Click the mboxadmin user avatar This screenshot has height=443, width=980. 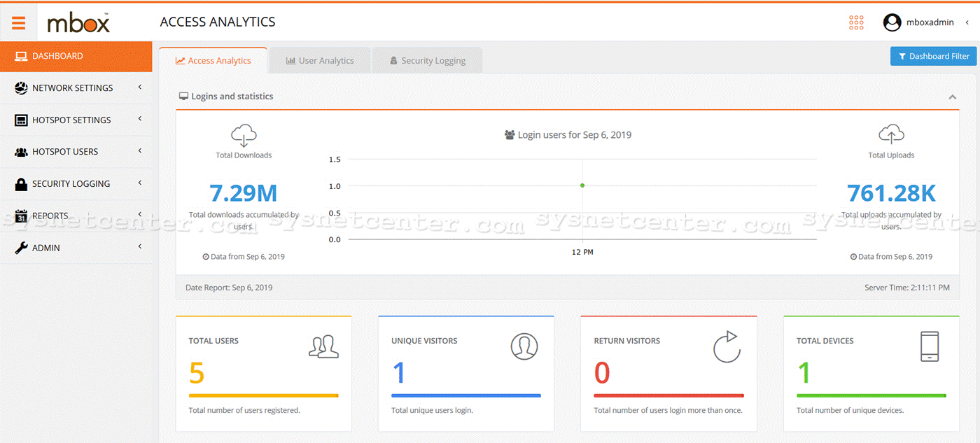pos(892,22)
